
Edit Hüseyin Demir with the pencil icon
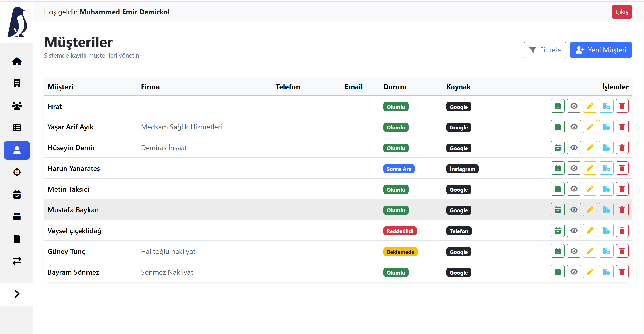coord(590,148)
